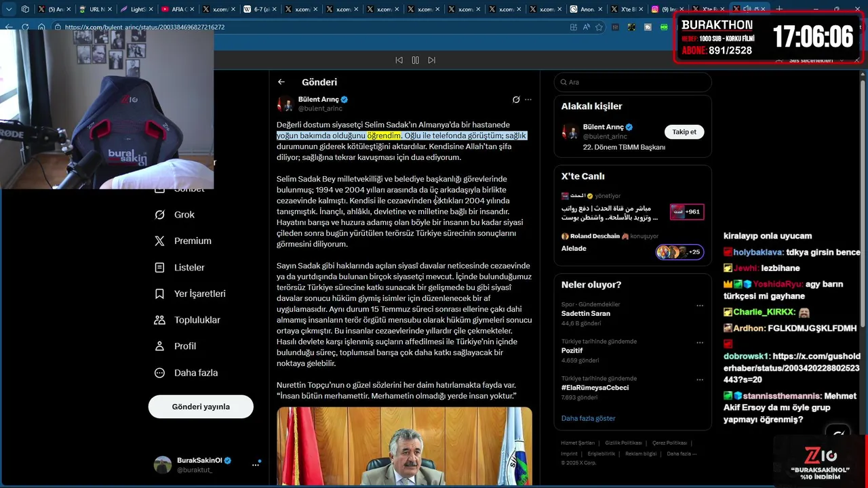Open Çerez Politikası footer link

(669, 443)
